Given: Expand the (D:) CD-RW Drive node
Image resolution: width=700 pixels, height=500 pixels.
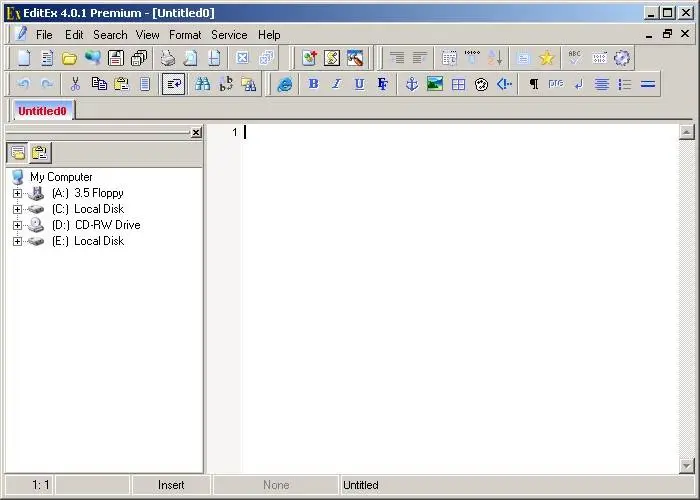Looking at the screenshot, I should (x=17, y=225).
